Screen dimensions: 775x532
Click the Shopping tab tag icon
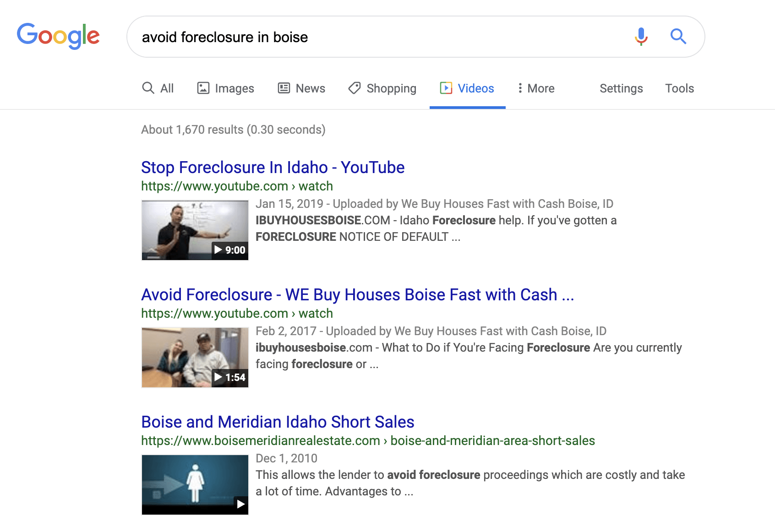click(x=355, y=88)
